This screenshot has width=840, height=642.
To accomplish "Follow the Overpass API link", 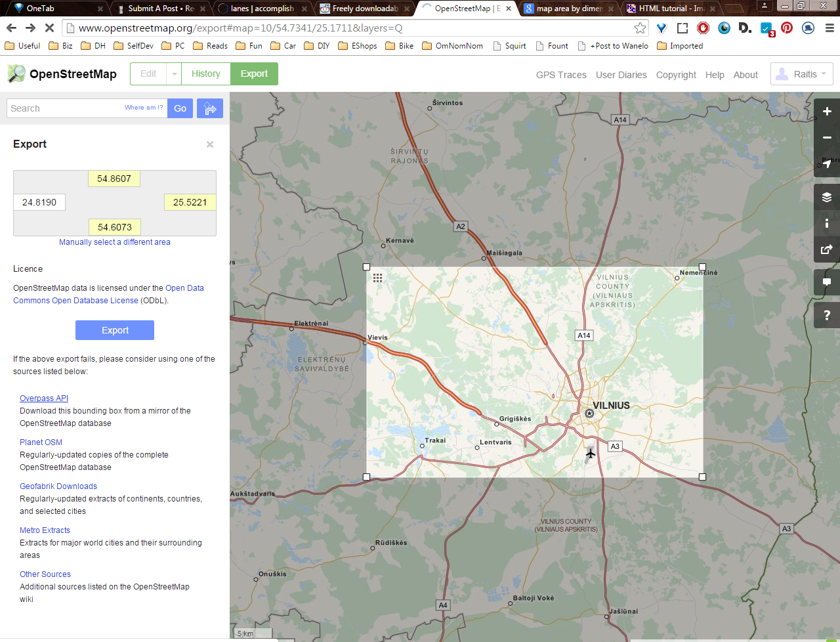I will pos(43,398).
